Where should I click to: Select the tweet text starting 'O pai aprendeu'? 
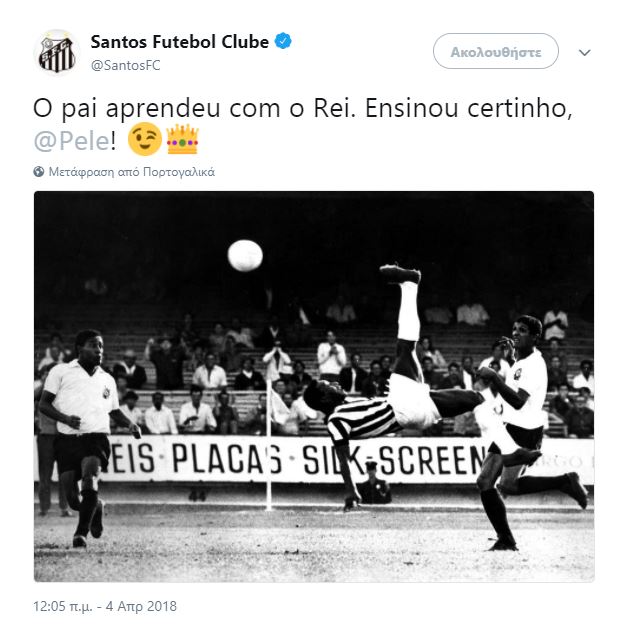click(303, 125)
